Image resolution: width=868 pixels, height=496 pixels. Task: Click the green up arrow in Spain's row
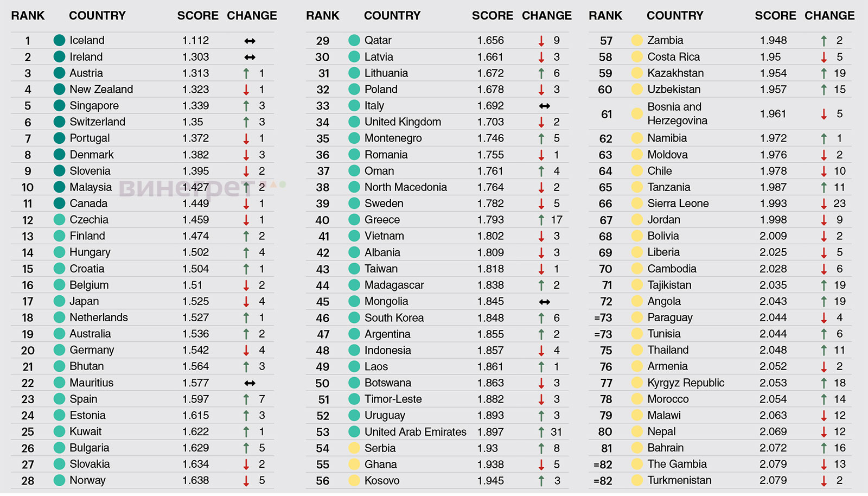246,399
